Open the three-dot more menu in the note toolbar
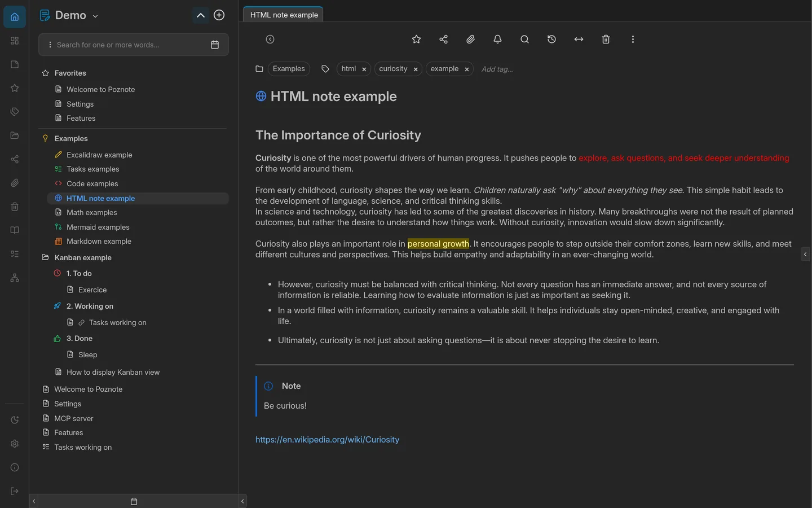Screen dimensions: 812x508 633,40
